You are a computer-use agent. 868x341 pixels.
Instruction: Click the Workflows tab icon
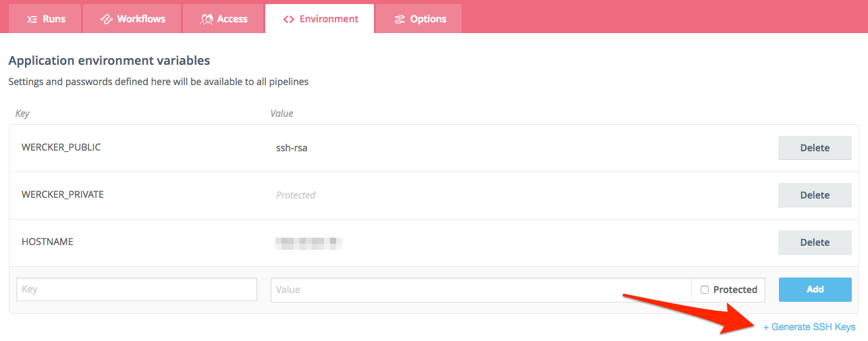(x=106, y=19)
